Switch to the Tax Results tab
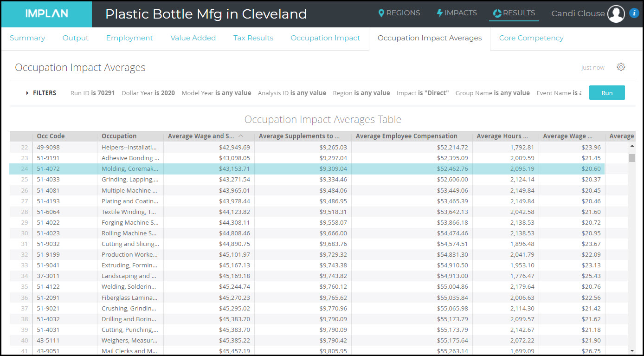 coord(253,38)
